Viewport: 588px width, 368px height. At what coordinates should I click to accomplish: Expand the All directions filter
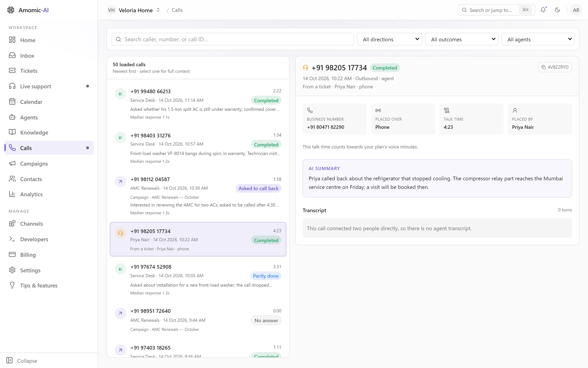point(389,39)
